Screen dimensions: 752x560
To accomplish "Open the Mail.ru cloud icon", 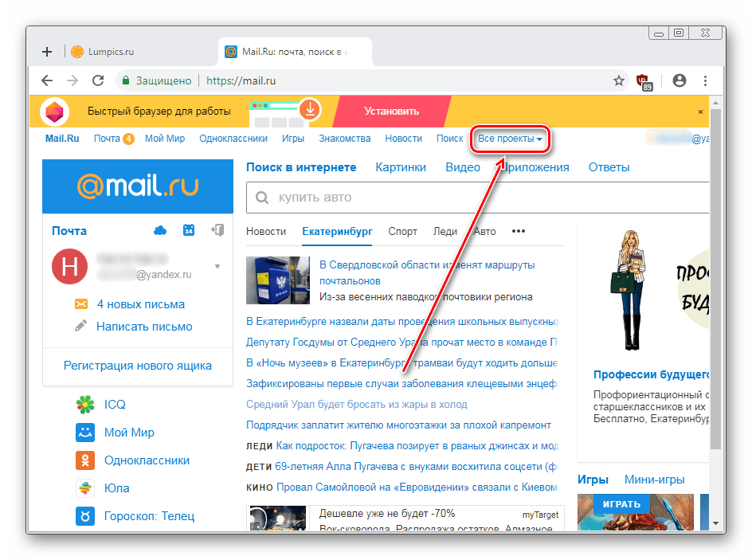I will (x=160, y=230).
